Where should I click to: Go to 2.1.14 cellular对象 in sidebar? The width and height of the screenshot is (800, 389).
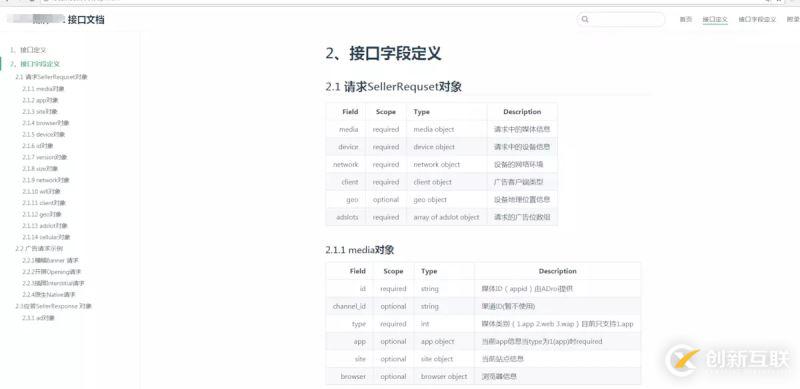46,237
